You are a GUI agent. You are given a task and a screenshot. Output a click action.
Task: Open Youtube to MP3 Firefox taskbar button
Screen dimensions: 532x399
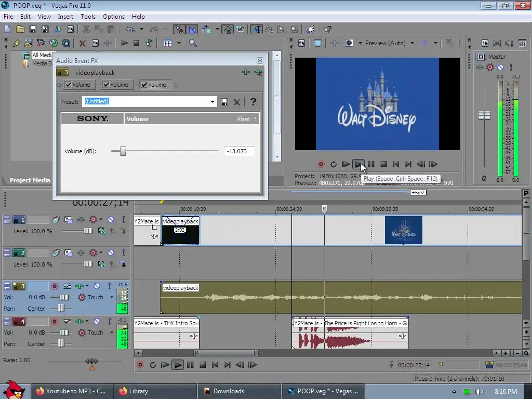point(71,391)
